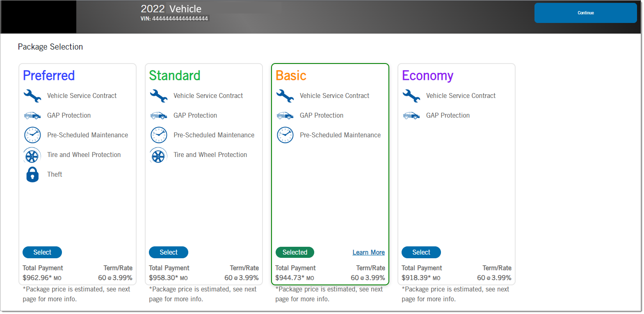The width and height of the screenshot is (644, 314).
Task: Click GAP Protection text in Economy
Action: tap(448, 115)
